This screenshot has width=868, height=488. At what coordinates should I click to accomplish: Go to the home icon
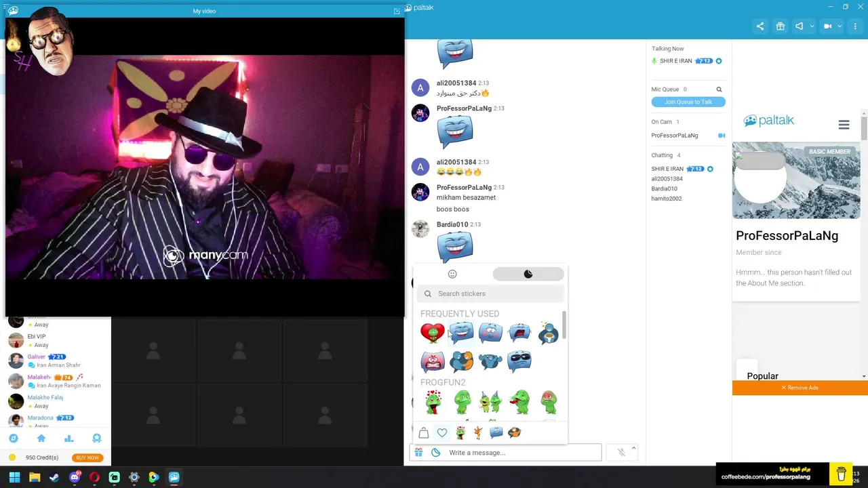(x=41, y=439)
